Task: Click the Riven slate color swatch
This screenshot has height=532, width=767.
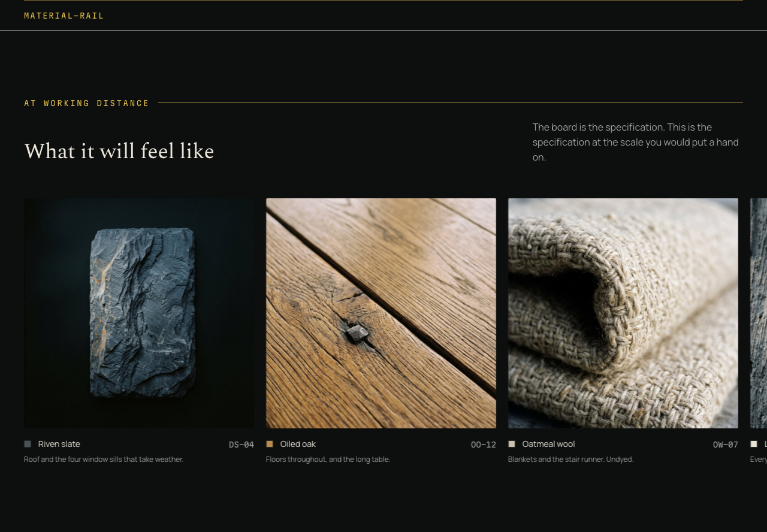Action: (x=28, y=444)
